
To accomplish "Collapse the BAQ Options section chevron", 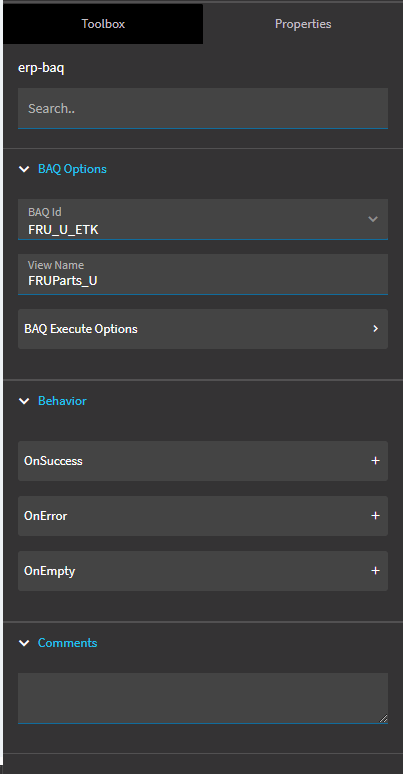I will [x=24, y=169].
